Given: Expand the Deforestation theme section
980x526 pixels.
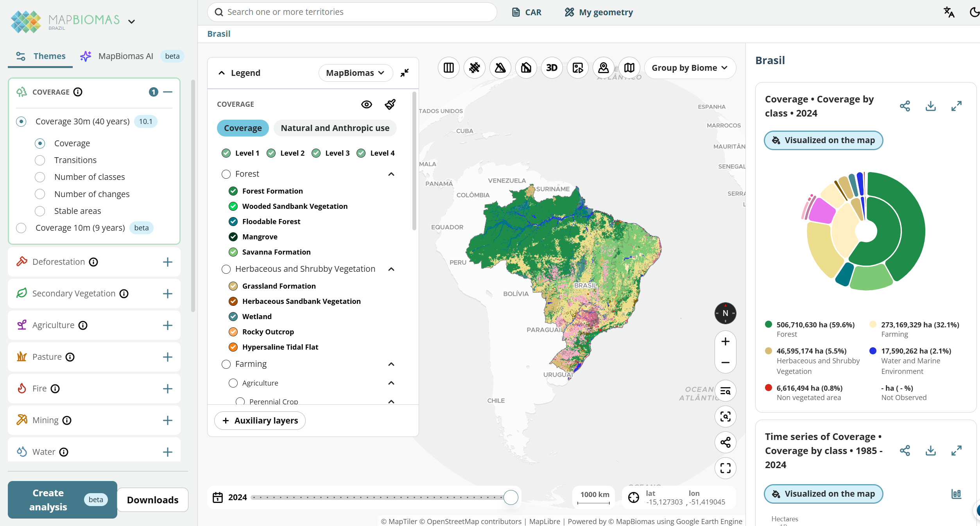Looking at the screenshot, I should pos(167,262).
